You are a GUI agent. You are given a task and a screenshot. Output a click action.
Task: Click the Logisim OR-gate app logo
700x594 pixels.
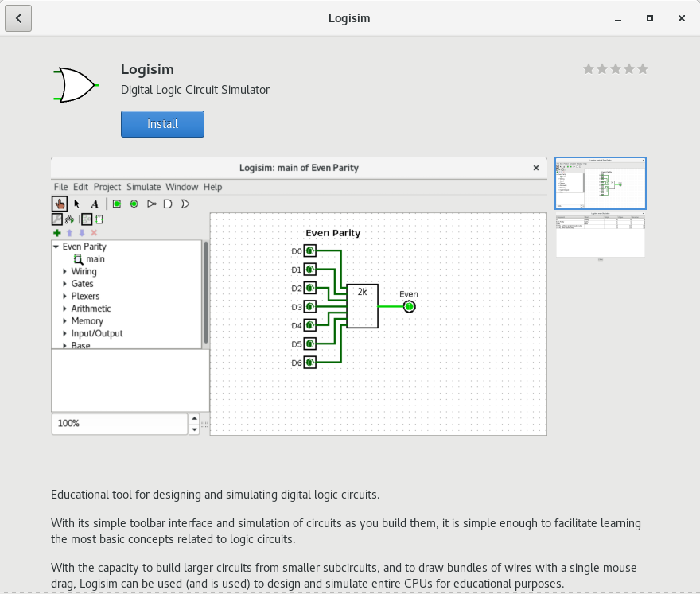76,84
